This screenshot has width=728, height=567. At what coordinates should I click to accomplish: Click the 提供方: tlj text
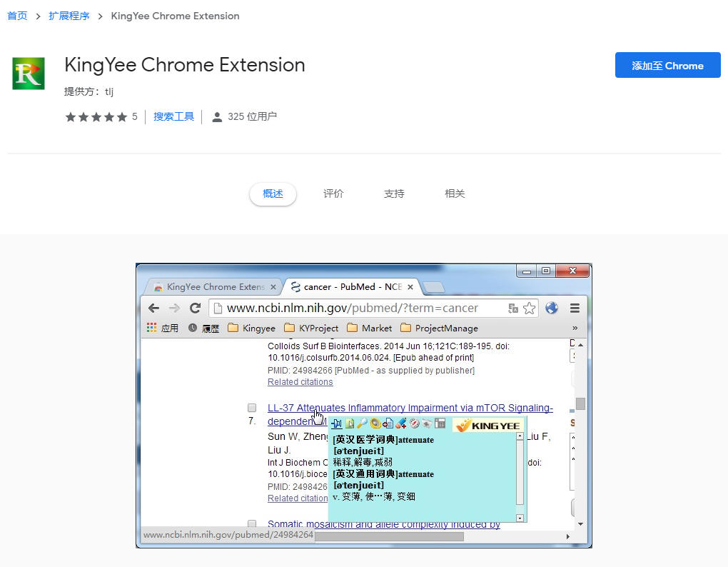(x=89, y=91)
